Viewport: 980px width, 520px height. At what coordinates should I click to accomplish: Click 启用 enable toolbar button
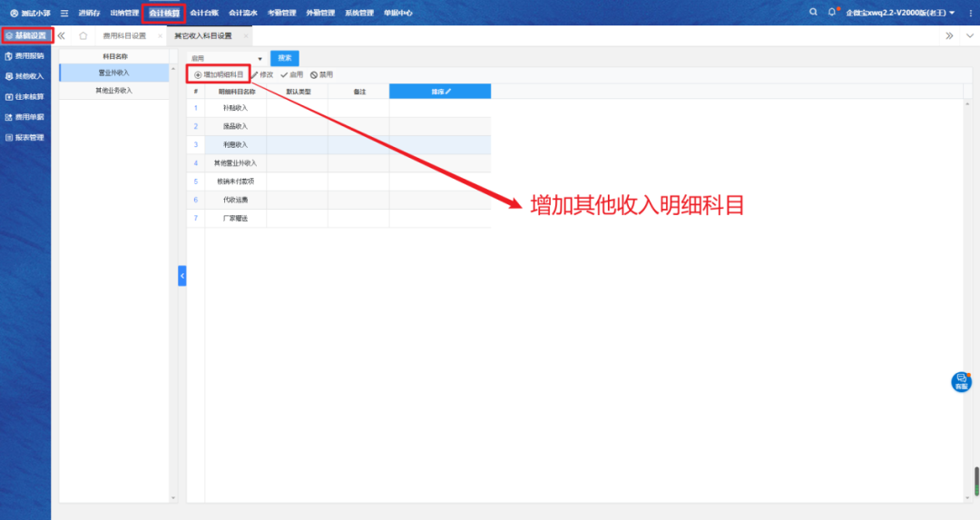click(291, 74)
